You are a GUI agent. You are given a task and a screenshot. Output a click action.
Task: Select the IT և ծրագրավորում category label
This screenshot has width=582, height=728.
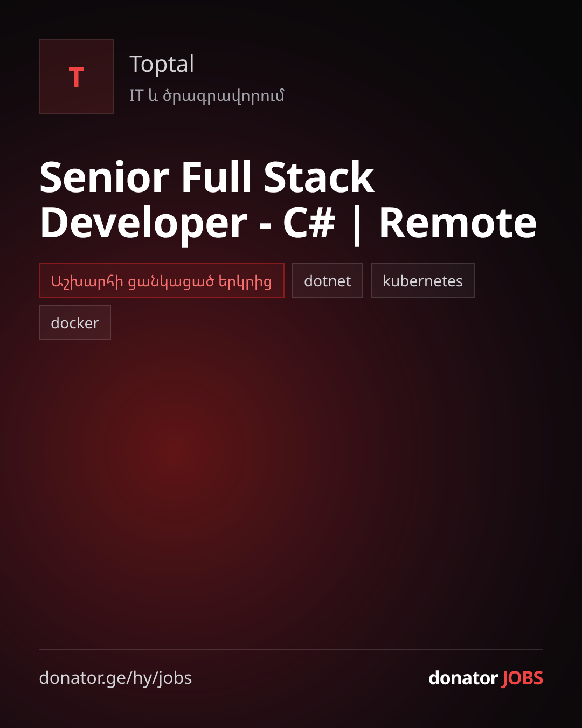(206, 96)
